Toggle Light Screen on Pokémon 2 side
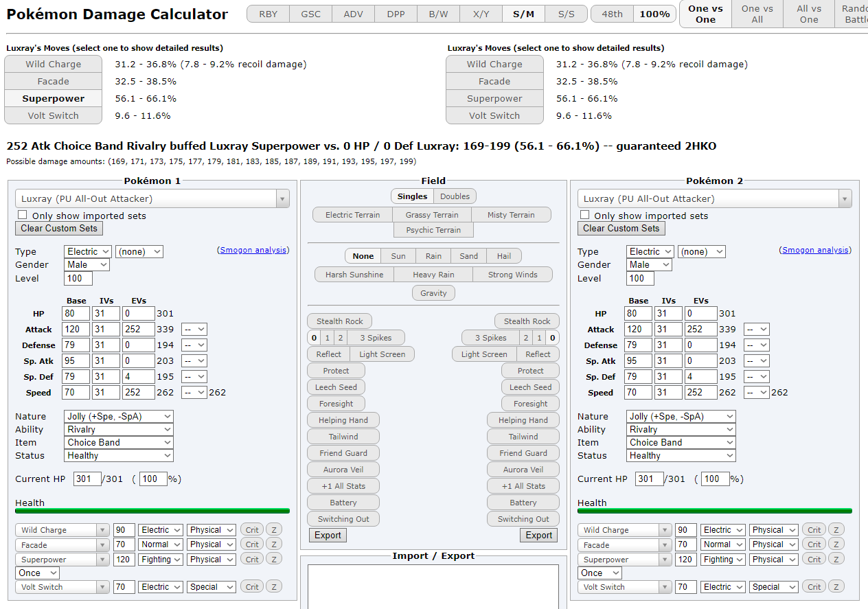 [x=484, y=354]
